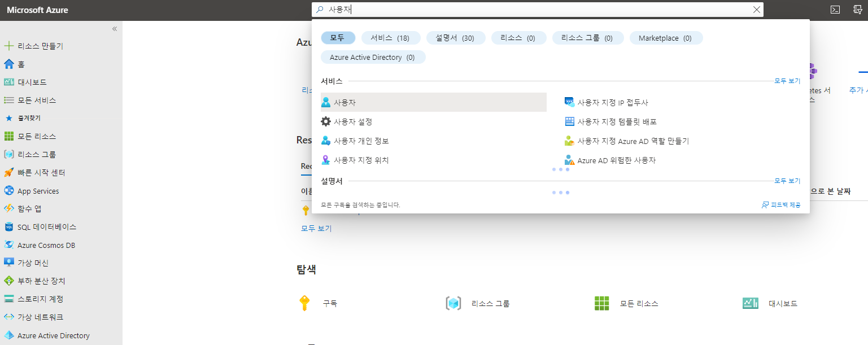Screen dimensions: 868x345
Task: Open 사용자 지정 Azure AD 역할 만들기 result
Action: pyautogui.click(x=627, y=141)
